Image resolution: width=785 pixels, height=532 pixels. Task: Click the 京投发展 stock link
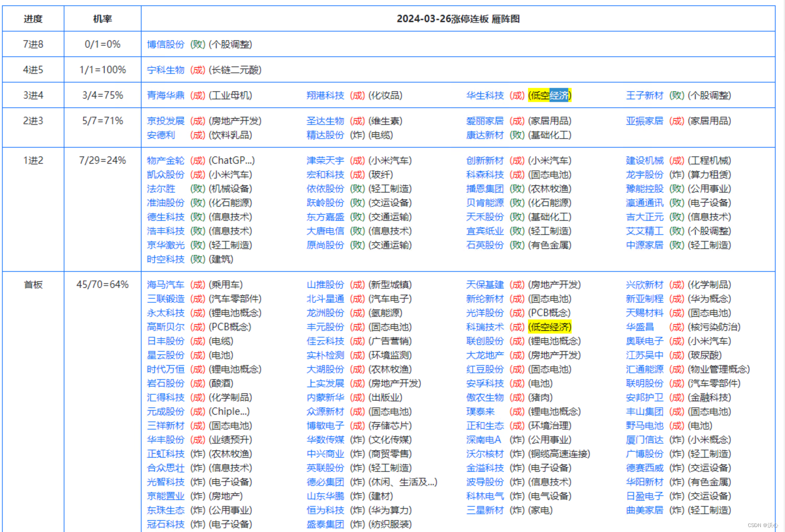pyautogui.click(x=165, y=121)
